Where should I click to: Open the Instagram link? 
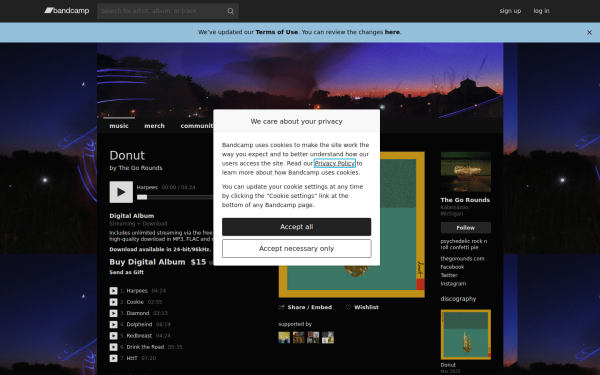pos(453,284)
